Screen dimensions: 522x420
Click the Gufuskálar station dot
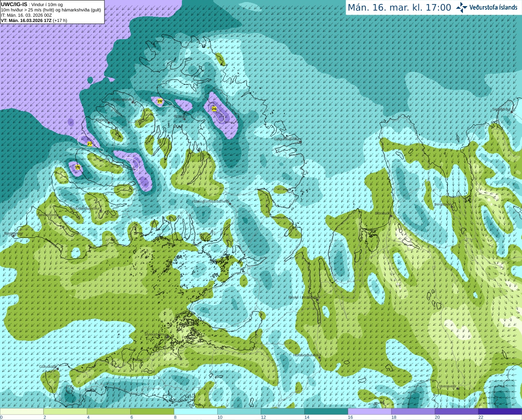point(58,369)
